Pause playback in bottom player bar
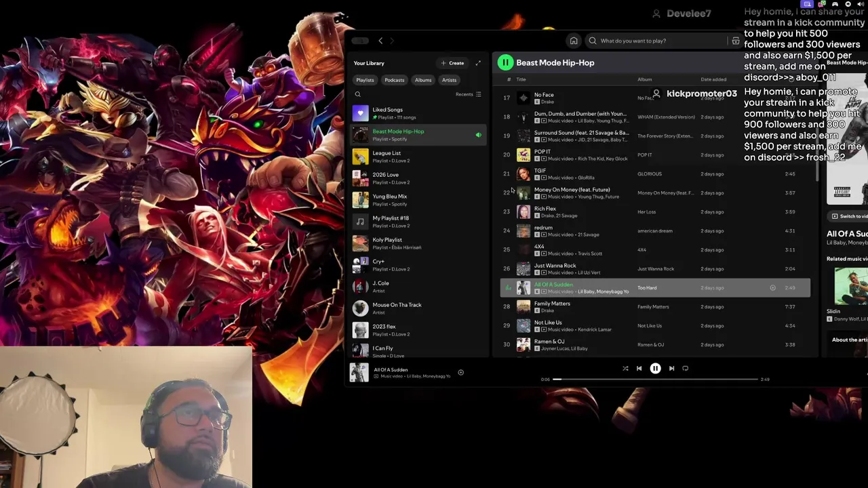Screen dimensions: 868x488 click(655, 369)
